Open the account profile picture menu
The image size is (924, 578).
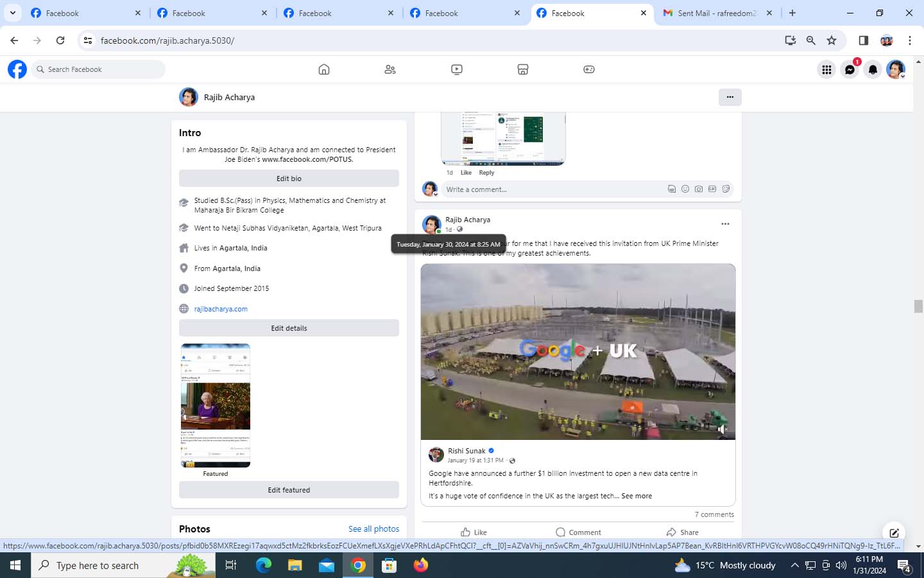896,69
